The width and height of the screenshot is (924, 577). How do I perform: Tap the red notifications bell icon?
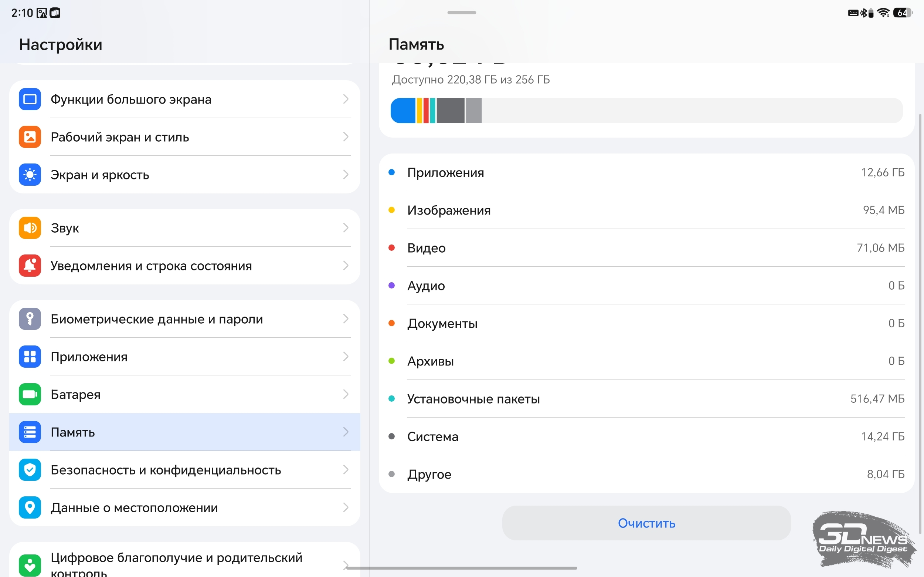[30, 266]
